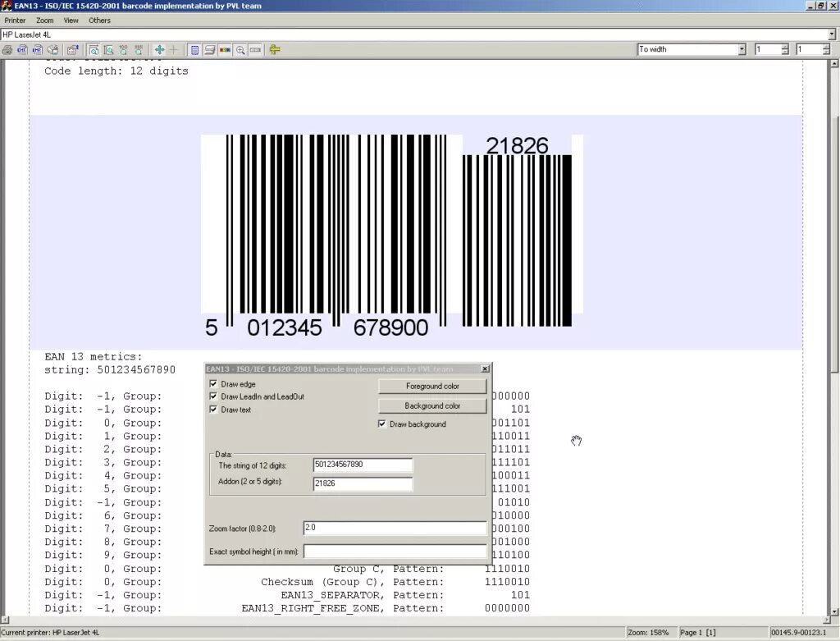Uncheck the Draw edge checkbox
Image resolution: width=840 pixels, height=641 pixels.
(213, 384)
